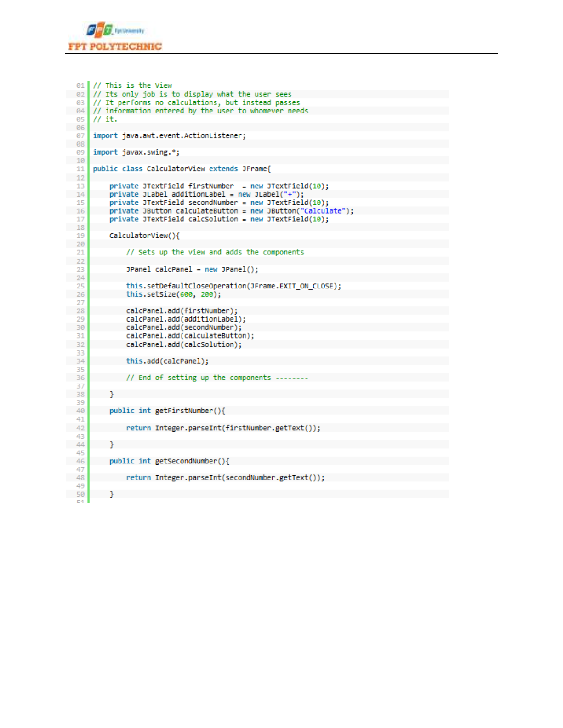Click the FPT Polytechnic logo
Image resolution: width=563 pixels, height=728 pixels.
115,37
